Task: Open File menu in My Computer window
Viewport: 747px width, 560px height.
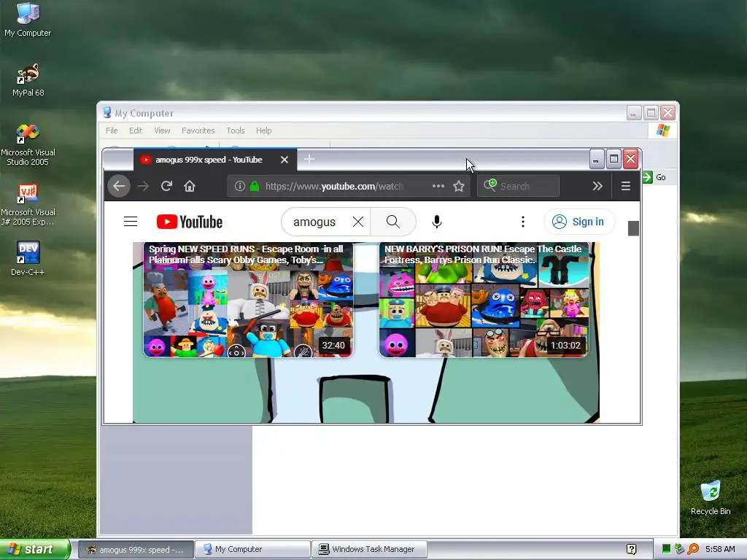Action: point(112,131)
